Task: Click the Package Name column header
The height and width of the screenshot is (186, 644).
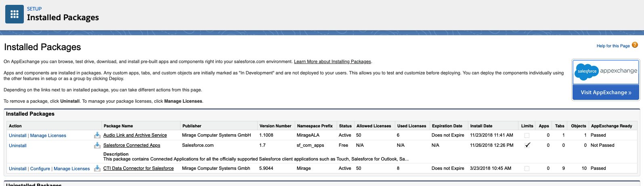Action: [x=118, y=126]
